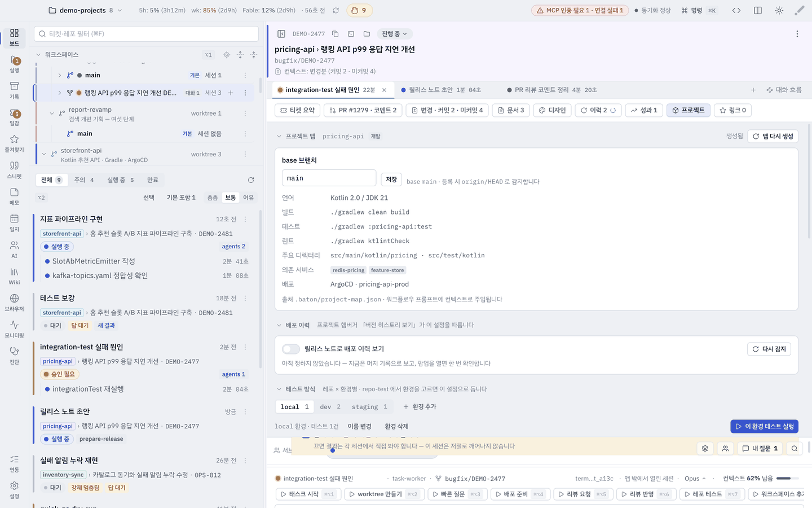Open the Opus model selector
812x508 pixels.
695,479
